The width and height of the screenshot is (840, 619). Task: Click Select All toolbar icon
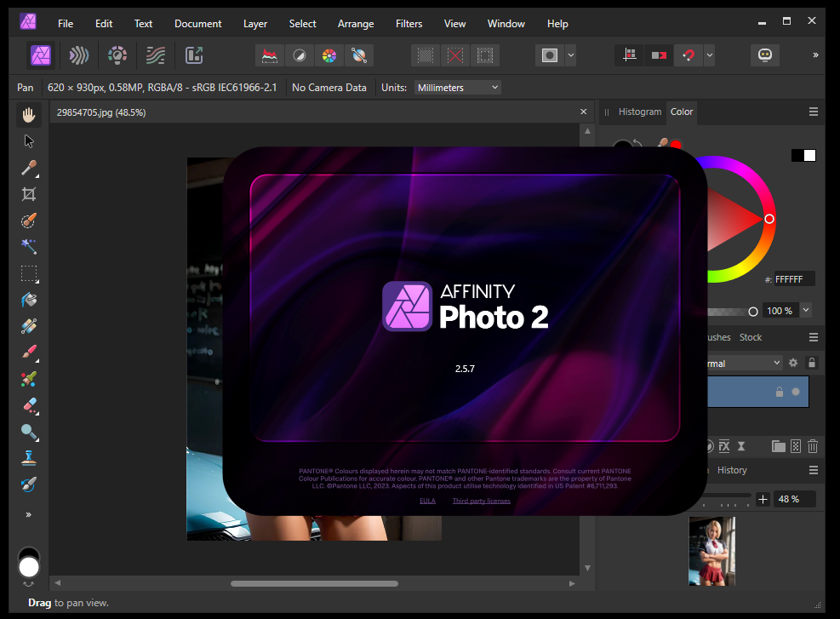pos(426,55)
